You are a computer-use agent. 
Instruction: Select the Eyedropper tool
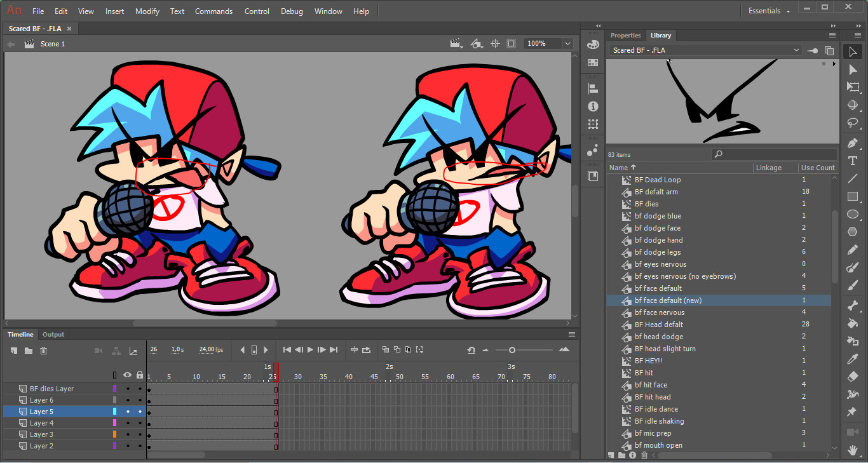tap(853, 359)
